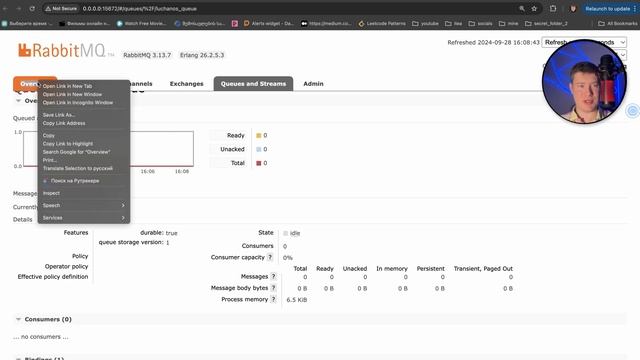Open the Leetcode Patterns bookmark
Screen dimensions: 640x360
382,24
